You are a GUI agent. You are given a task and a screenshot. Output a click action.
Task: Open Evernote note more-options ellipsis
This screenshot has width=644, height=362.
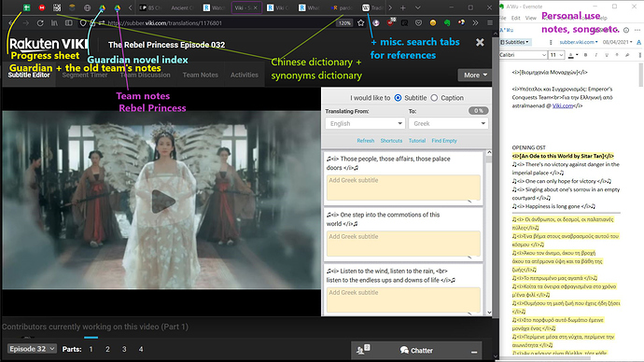point(637,30)
